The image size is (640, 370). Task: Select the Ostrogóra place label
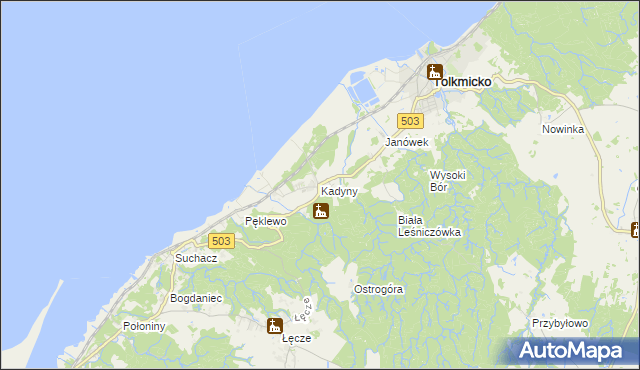378,289
